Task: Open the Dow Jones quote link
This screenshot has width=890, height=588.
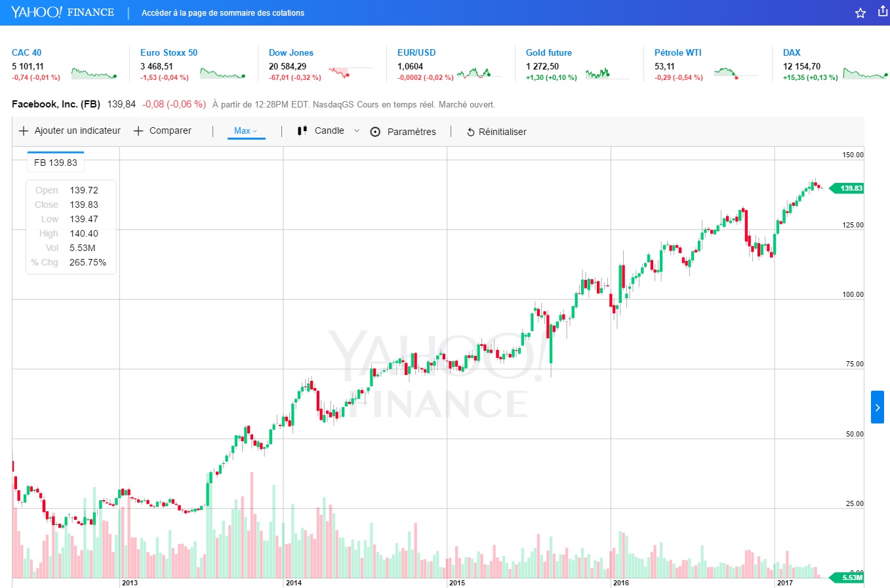Action: click(291, 52)
